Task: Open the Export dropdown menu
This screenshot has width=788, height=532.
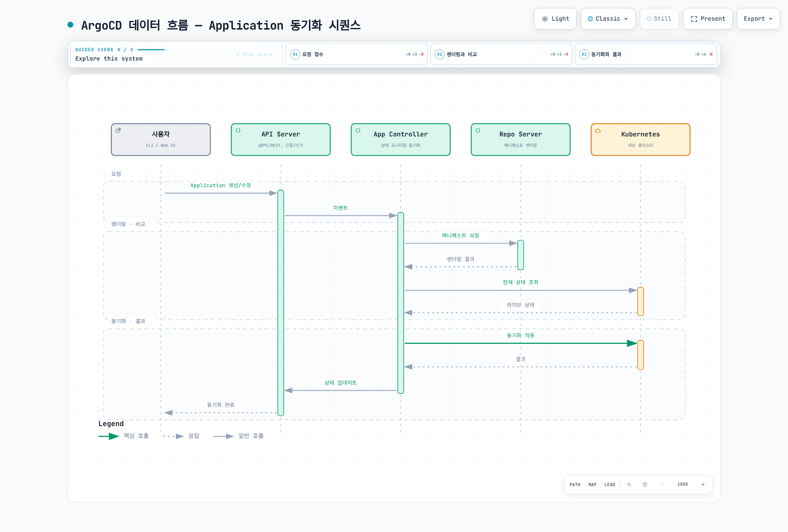Action: tap(758, 19)
